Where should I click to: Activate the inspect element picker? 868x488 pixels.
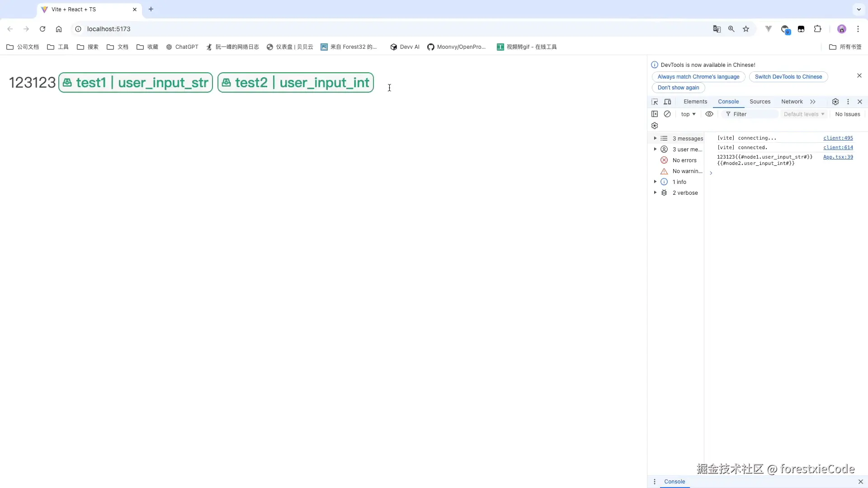coord(655,102)
